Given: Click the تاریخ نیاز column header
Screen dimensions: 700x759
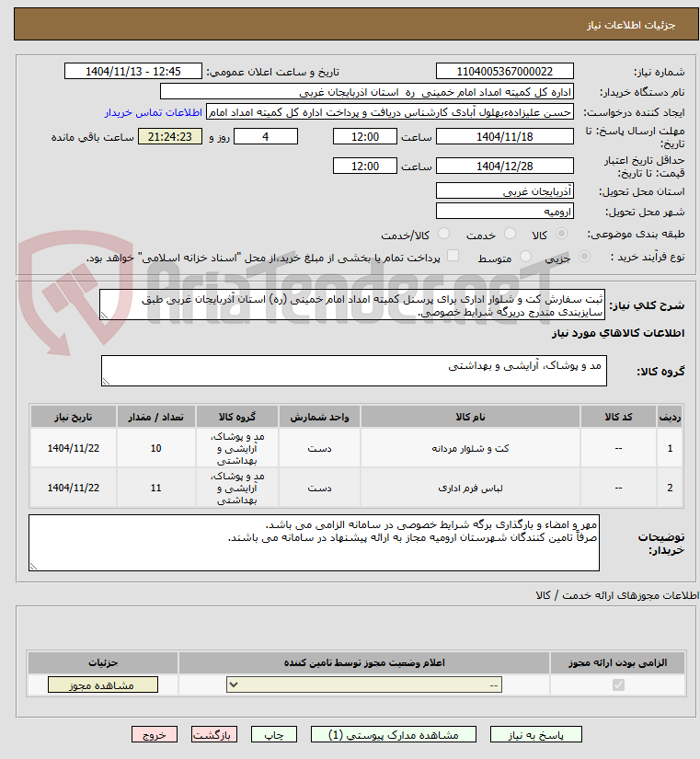Looking at the screenshot, I should 73,417.
